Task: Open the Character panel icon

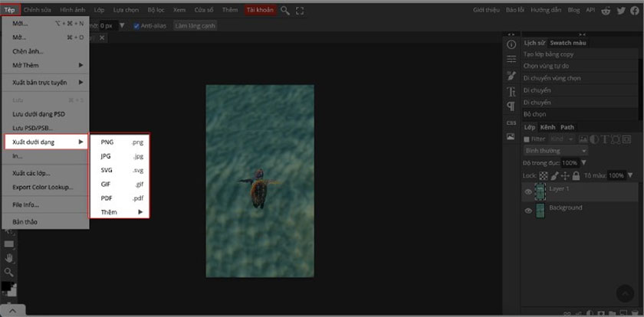Action: 511,91
